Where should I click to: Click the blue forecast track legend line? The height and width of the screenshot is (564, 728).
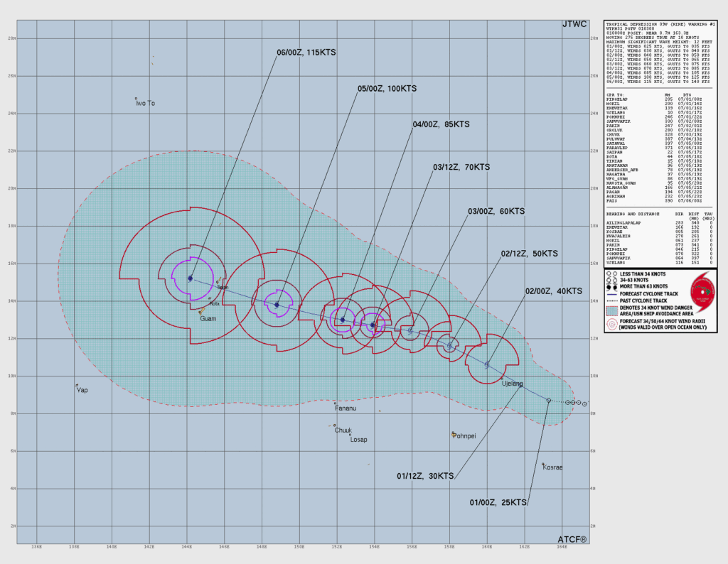pyautogui.click(x=612, y=294)
